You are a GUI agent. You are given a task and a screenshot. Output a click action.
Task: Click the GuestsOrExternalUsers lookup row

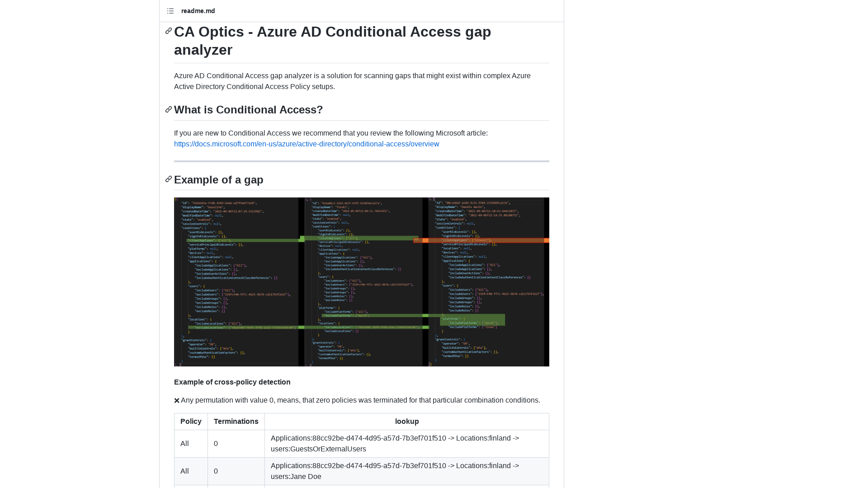tap(395, 443)
